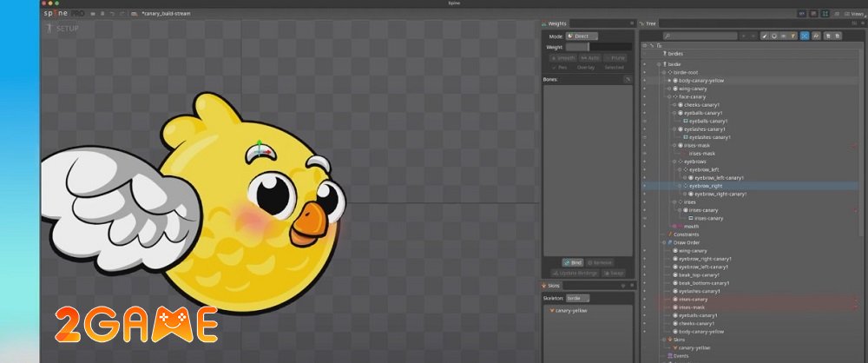The height and width of the screenshot is (363, 868).
Task: Select the irises-canary slot in the tree
Action: click(703, 209)
